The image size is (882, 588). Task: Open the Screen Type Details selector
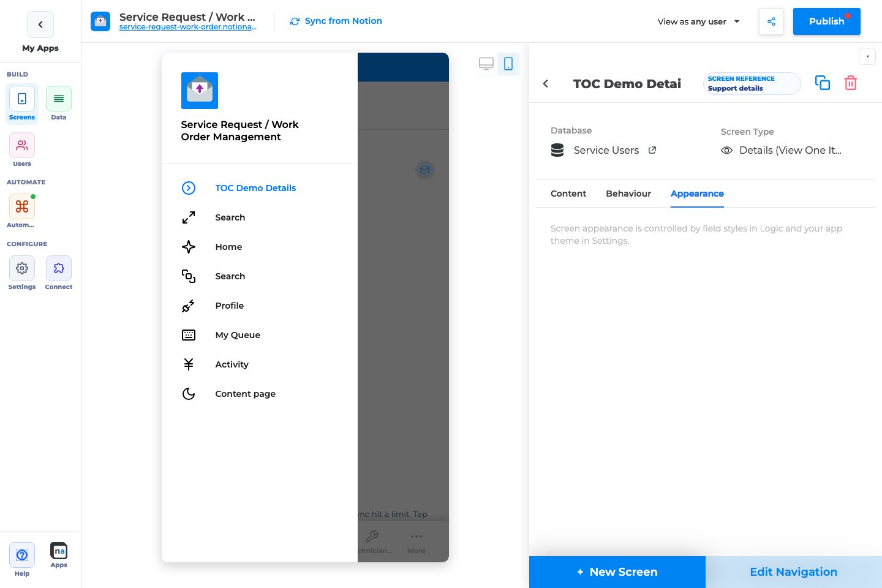[782, 150]
